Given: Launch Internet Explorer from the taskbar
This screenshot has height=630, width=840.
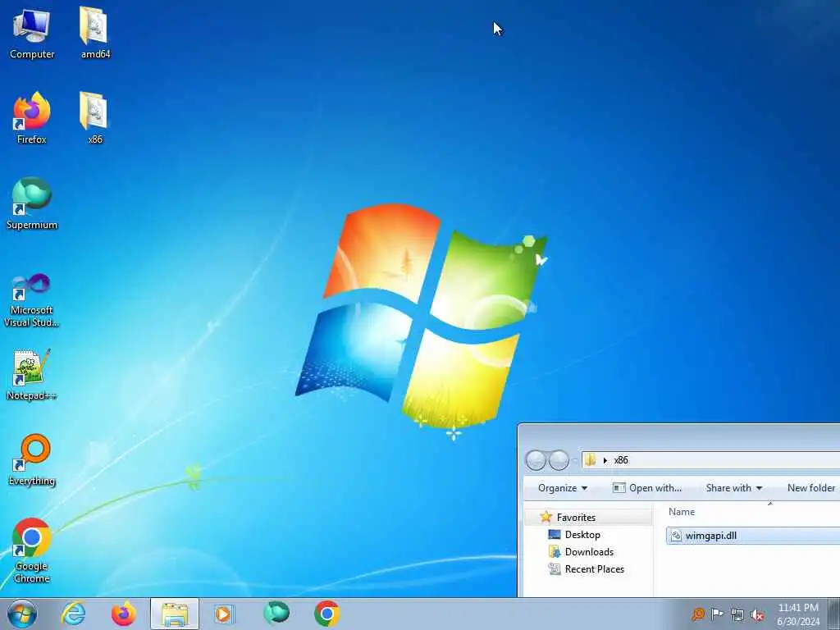Looking at the screenshot, I should [73, 614].
